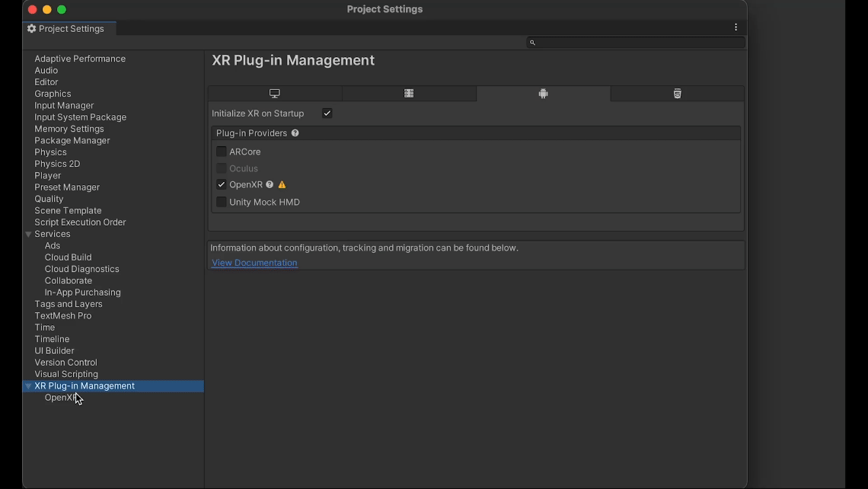The image size is (868, 489).
Task: Go to Graphics settings
Action: tap(53, 94)
